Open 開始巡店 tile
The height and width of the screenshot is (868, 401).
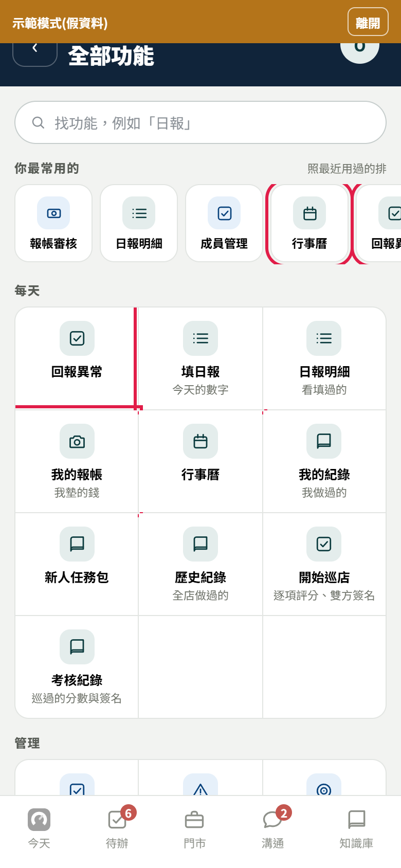coord(324,564)
